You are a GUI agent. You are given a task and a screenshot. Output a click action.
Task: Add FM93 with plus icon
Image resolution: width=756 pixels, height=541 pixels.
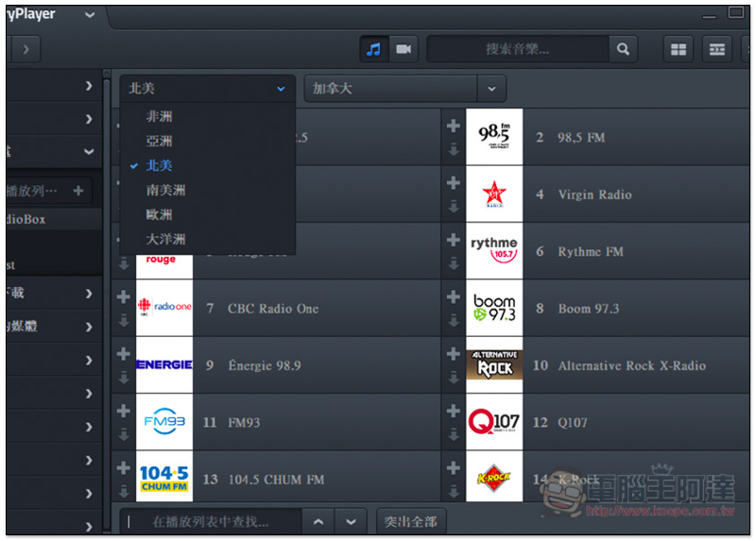tap(124, 411)
